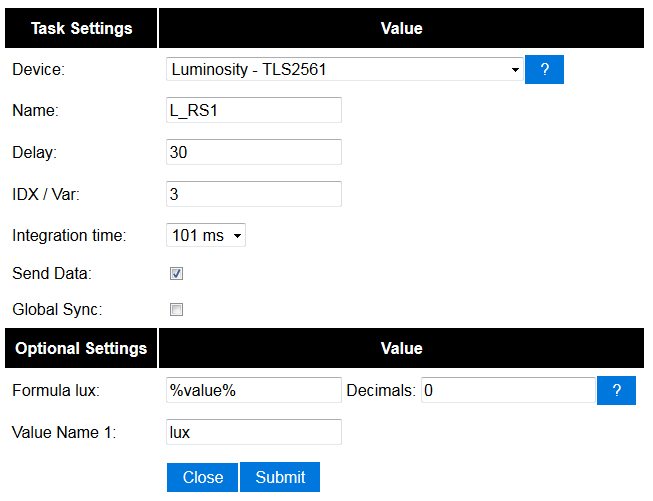The height and width of the screenshot is (501, 653).
Task: Focus the Name field containing L_RS1
Action: [x=254, y=110]
